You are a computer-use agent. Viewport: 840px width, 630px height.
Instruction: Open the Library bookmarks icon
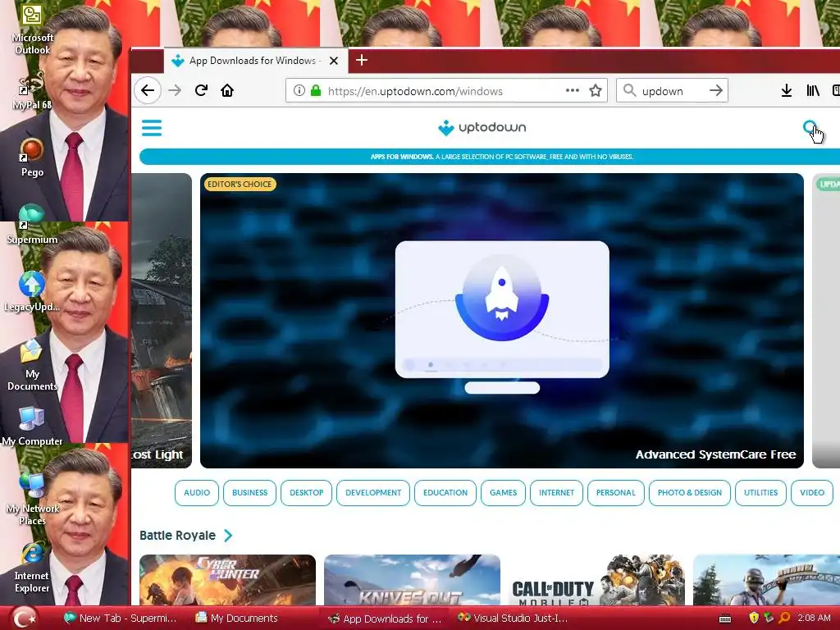coord(813,90)
